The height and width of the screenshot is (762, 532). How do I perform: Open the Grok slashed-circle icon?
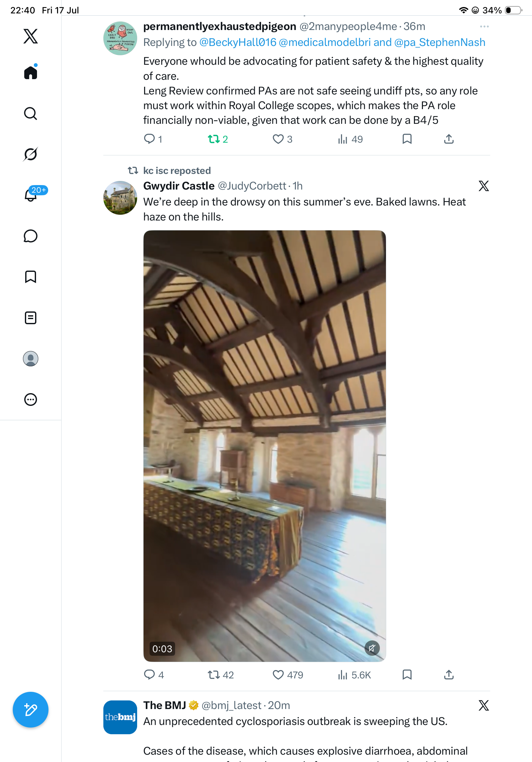pyautogui.click(x=31, y=154)
